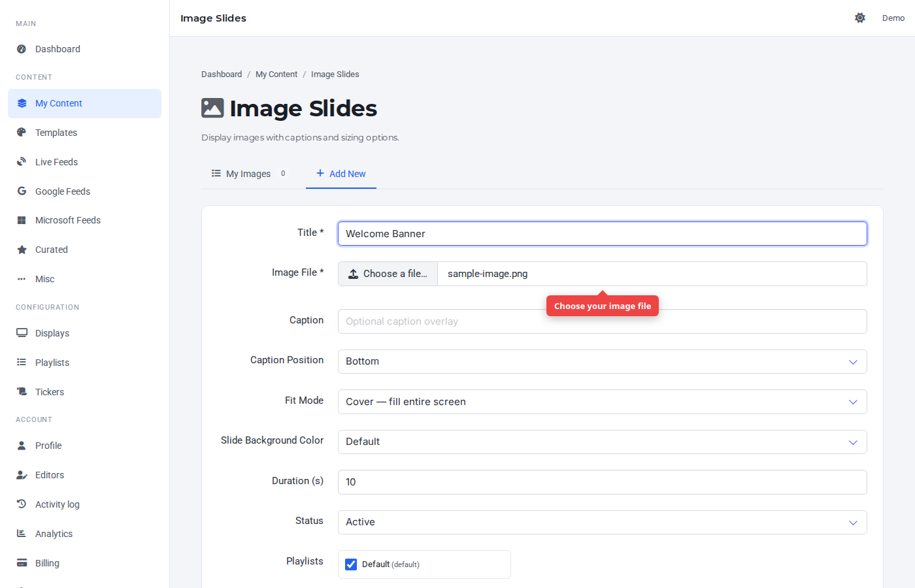Click the Caption input field
The height and width of the screenshot is (588, 915).
[x=602, y=321]
